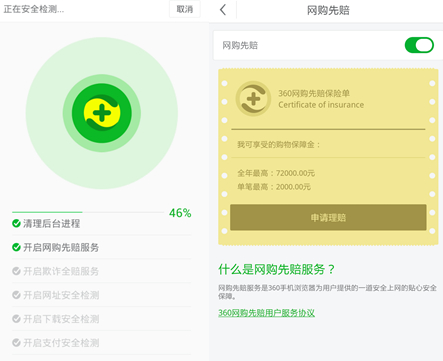Go back using the left chevron arrow
Screen dimensions: 443x361
(x=223, y=10)
